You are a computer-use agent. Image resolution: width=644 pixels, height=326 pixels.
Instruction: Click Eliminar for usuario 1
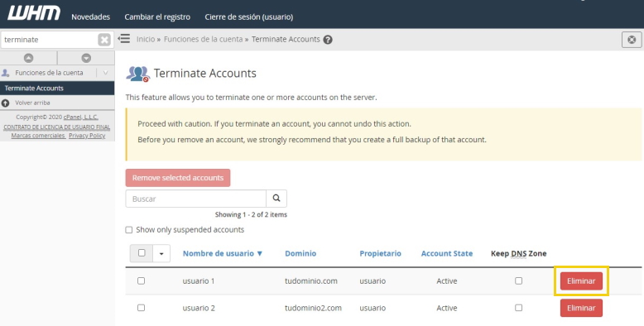coord(581,281)
